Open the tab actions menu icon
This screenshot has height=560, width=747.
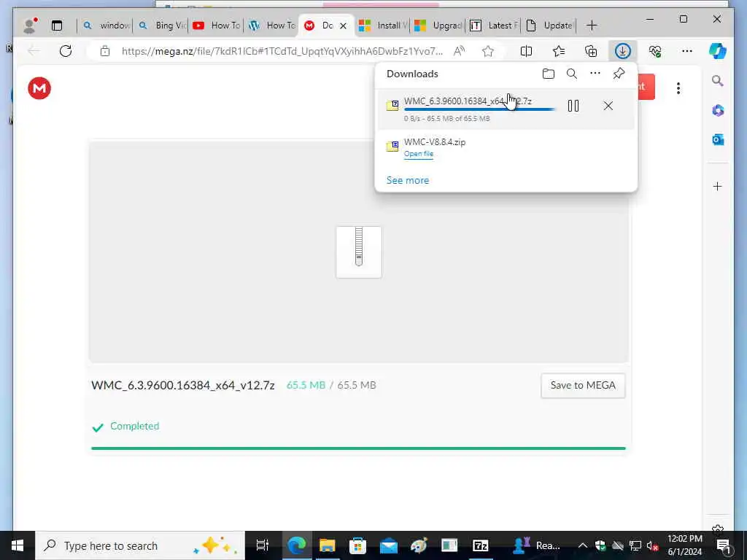pyautogui.click(x=57, y=26)
